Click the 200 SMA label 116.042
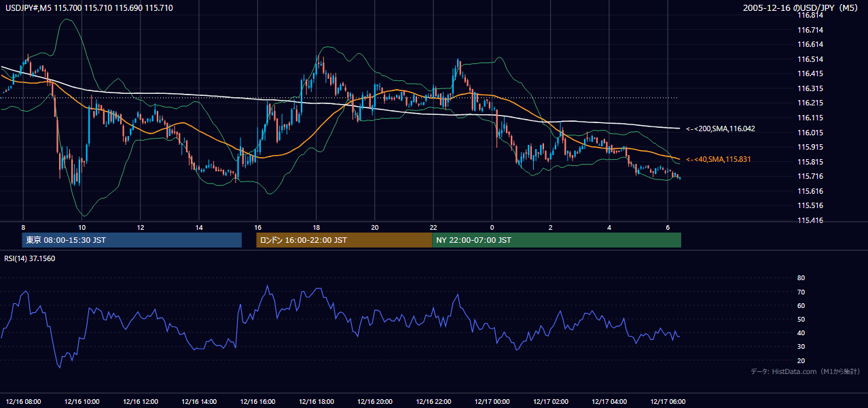This screenshot has width=868, height=408. (x=721, y=129)
